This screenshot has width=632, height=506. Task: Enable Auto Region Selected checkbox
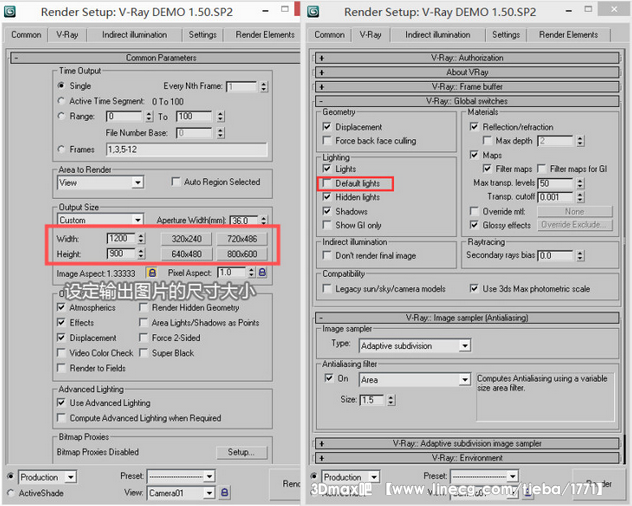point(176,181)
